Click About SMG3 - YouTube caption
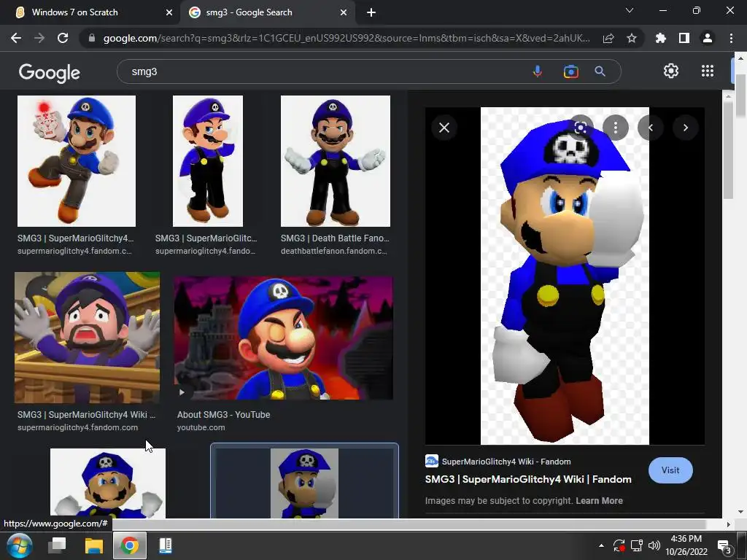747x560 pixels. point(223,415)
